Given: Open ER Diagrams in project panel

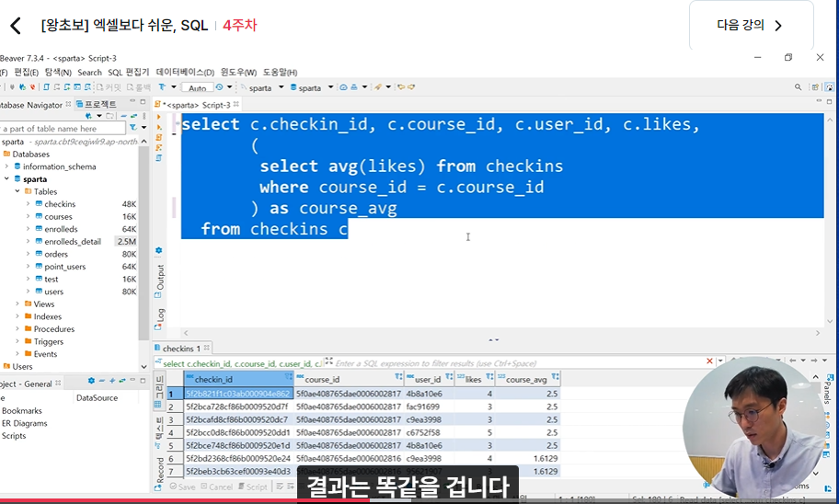Looking at the screenshot, I should 25,423.
